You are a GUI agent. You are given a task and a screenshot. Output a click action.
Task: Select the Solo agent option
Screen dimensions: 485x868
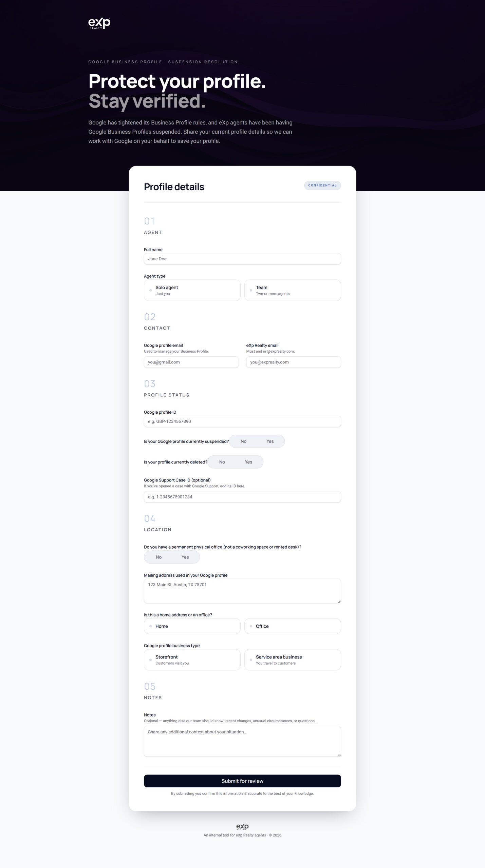point(192,290)
